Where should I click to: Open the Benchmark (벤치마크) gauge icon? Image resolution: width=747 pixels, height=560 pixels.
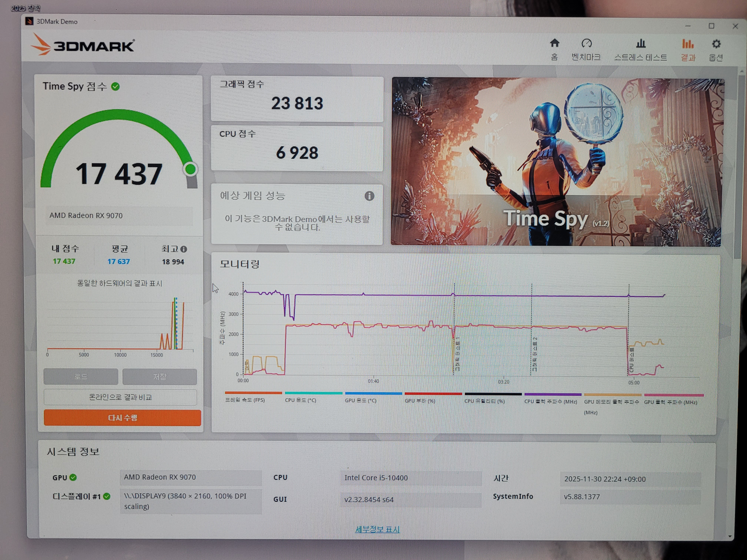[586, 44]
